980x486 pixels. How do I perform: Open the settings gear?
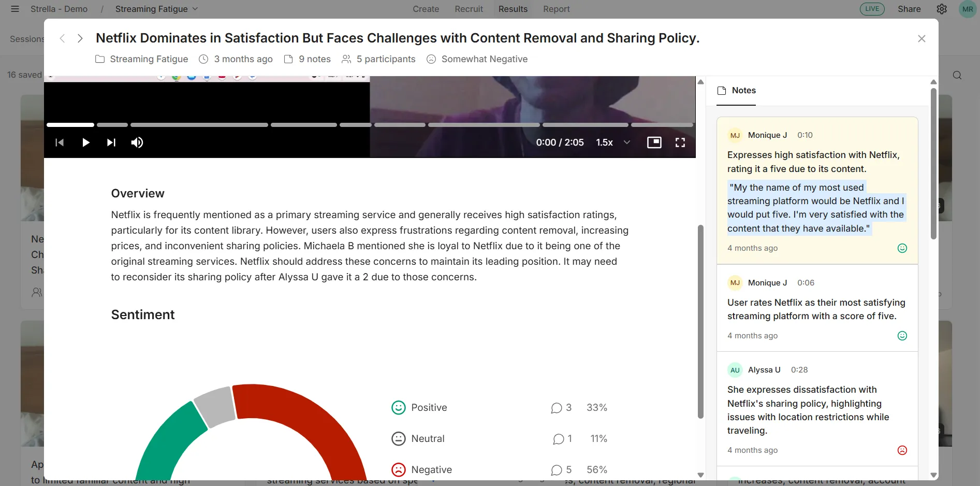click(x=942, y=9)
